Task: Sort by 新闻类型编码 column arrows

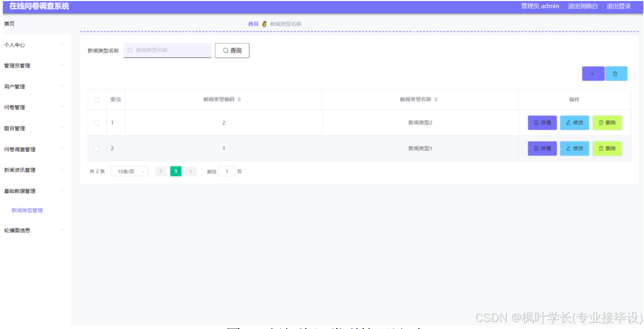Action: [239, 100]
